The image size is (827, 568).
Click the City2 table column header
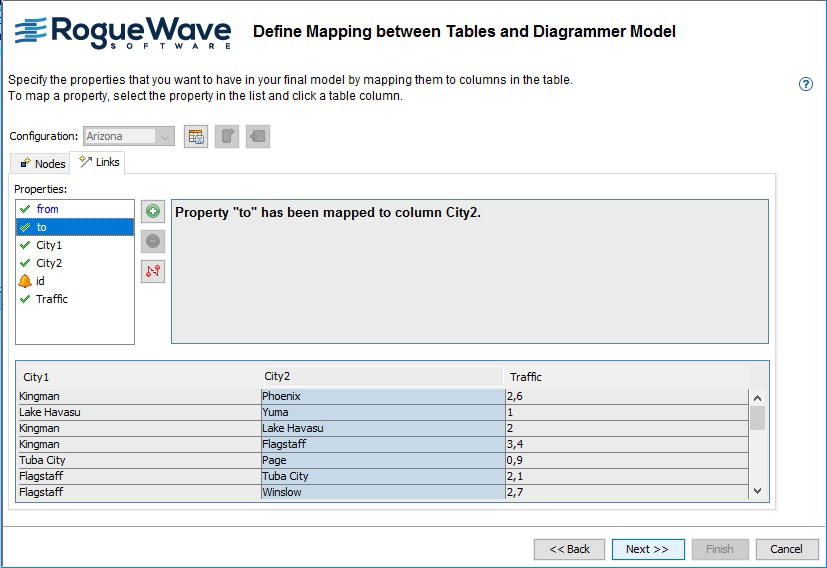tap(380, 377)
